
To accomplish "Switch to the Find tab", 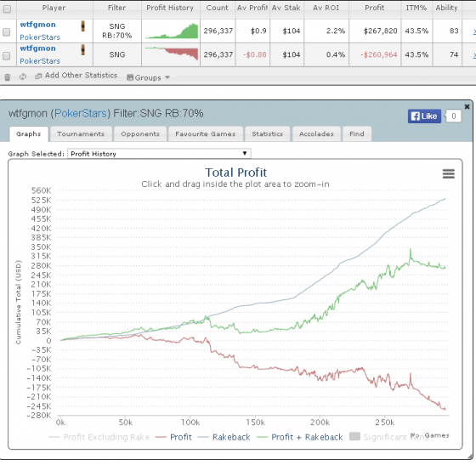I will pyautogui.click(x=357, y=133).
